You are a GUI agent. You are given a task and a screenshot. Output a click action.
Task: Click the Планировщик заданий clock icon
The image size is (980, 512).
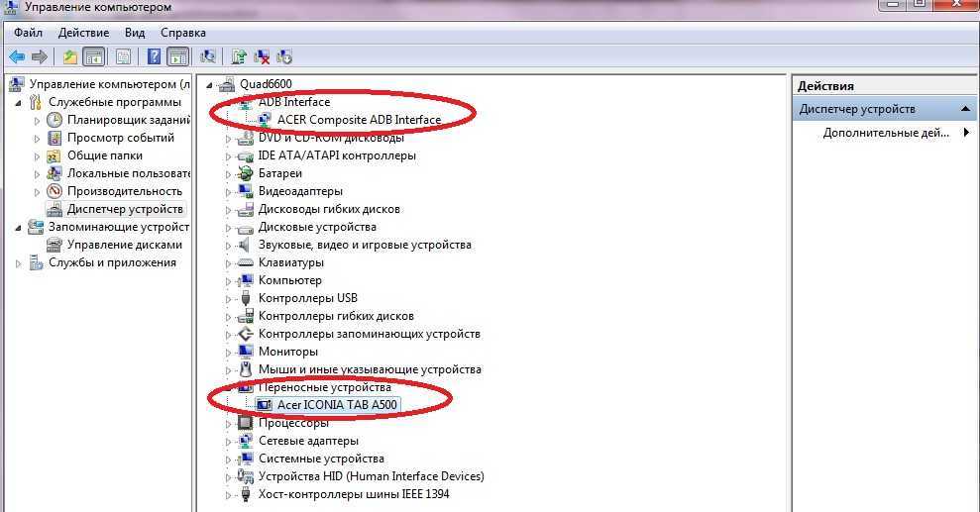tap(54, 120)
